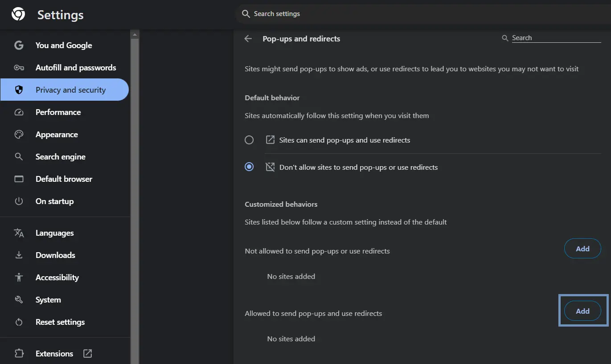Add a site to the not allowed list
This screenshot has width=611, height=364.
pyautogui.click(x=582, y=249)
